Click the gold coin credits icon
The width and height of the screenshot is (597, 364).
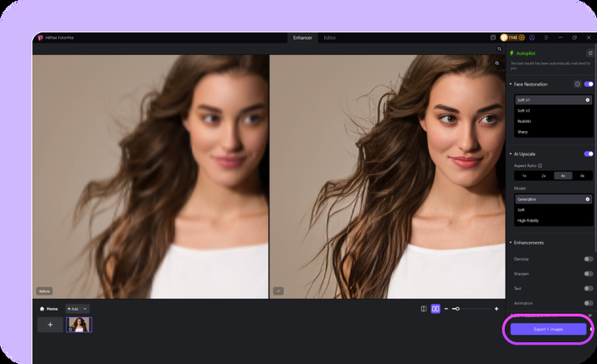pos(504,38)
